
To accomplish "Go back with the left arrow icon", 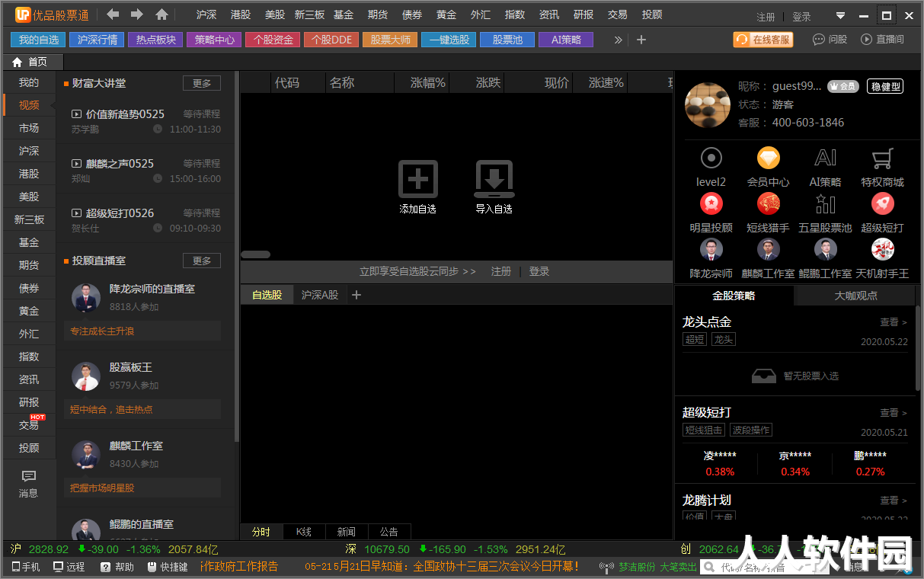I will click(x=113, y=14).
